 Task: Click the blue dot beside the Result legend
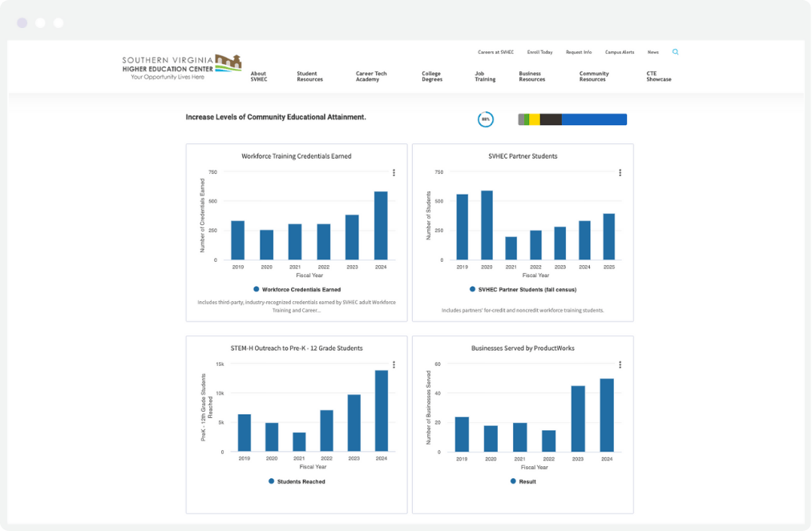coord(512,481)
